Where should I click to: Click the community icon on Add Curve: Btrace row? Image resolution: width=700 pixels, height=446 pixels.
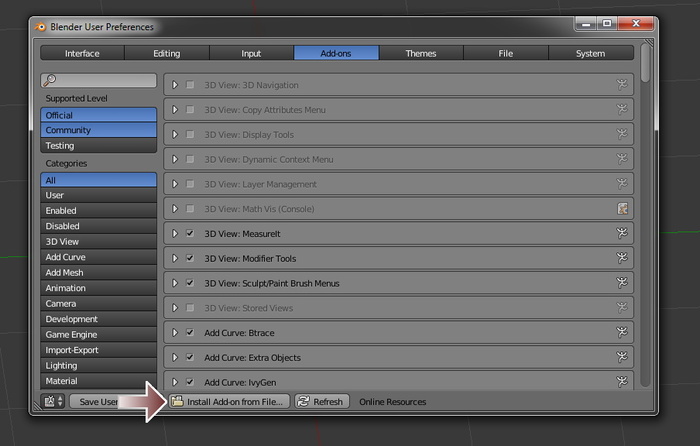click(621, 332)
